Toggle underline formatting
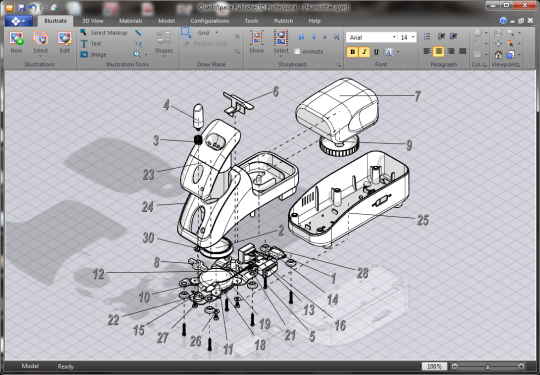This screenshot has width=540, height=375. pyautogui.click(x=376, y=52)
